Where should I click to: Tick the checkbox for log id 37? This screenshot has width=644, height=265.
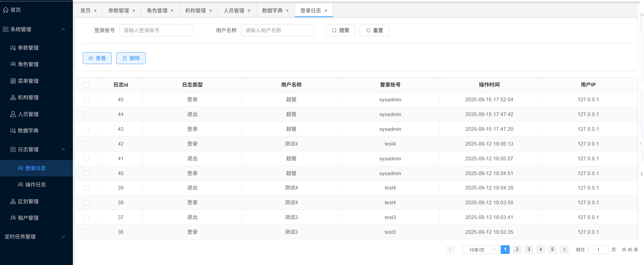(87, 217)
